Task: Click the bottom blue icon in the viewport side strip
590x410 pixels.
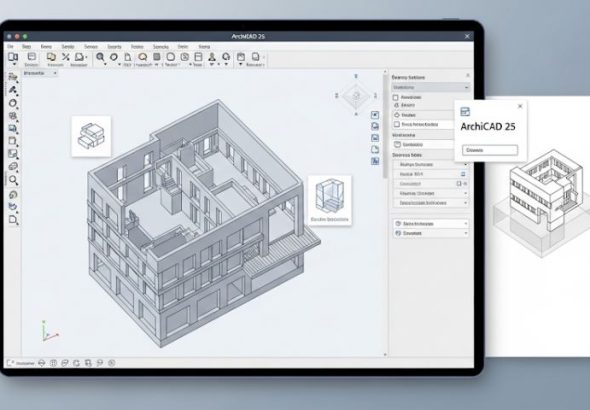Action: pyautogui.click(x=375, y=161)
